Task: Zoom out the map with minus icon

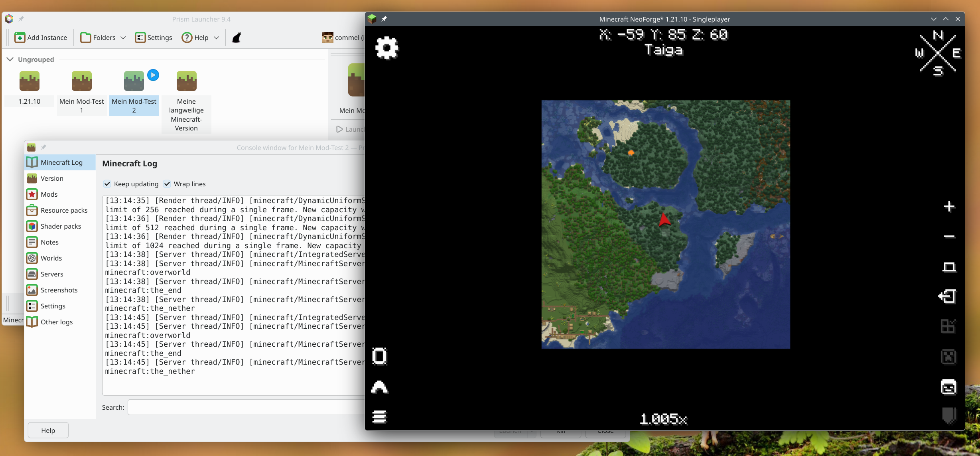Action: point(949,237)
